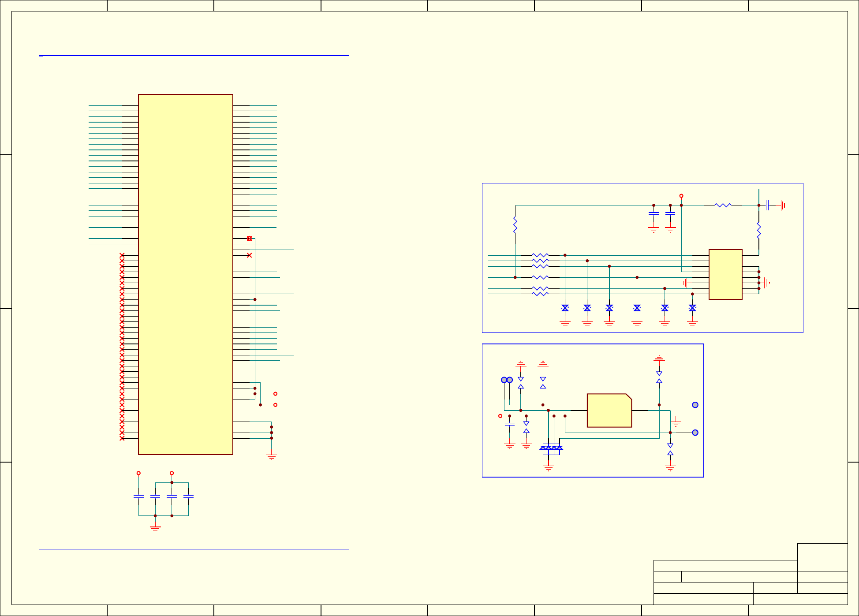Screen dimensions: 859x616
Task: Click the small yellow IC in upper-right block
Action: (725, 274)
